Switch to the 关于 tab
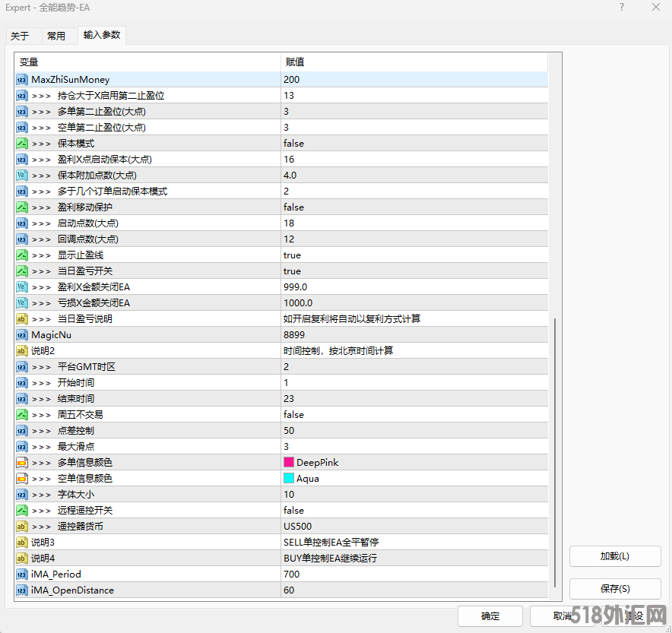The width and height of the screenshot is (672, 633). click(x=20, y=36)
